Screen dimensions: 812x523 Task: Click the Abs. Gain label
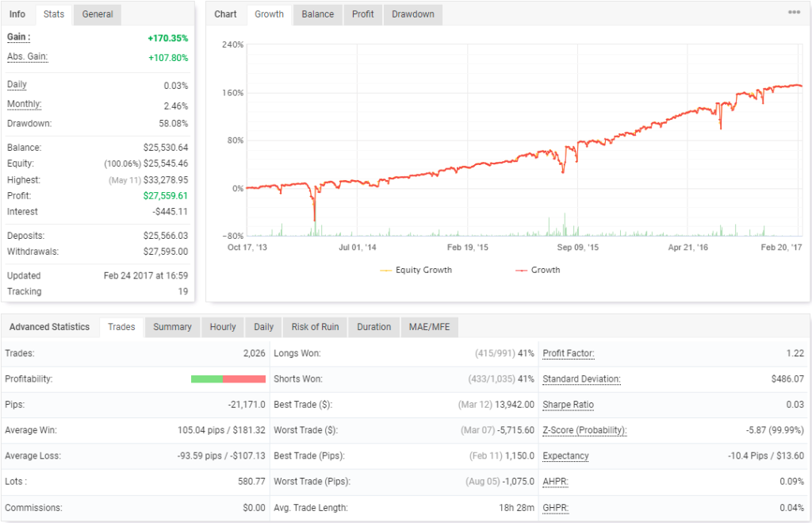coord(28,56)
